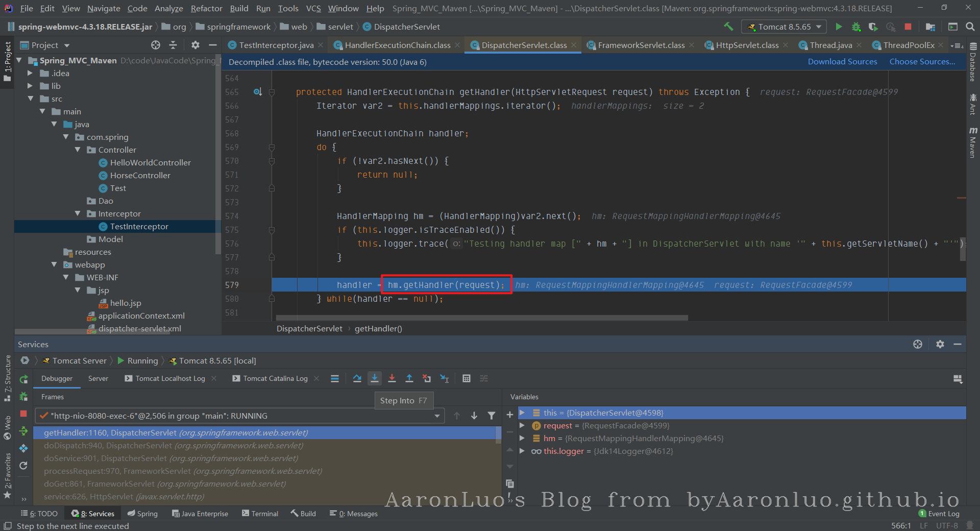This screenshot has height=531, width=980.
Task: Expand the request variable node
Action: [522, 425]
